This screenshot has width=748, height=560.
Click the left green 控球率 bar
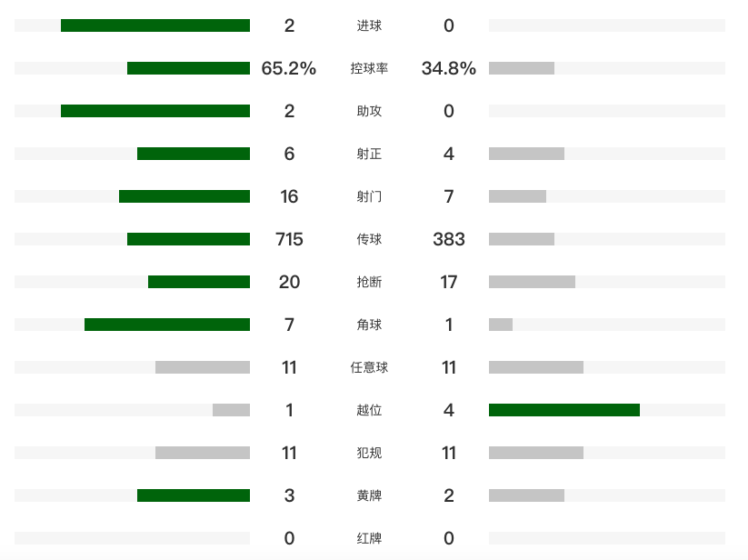tap(188, 68)
